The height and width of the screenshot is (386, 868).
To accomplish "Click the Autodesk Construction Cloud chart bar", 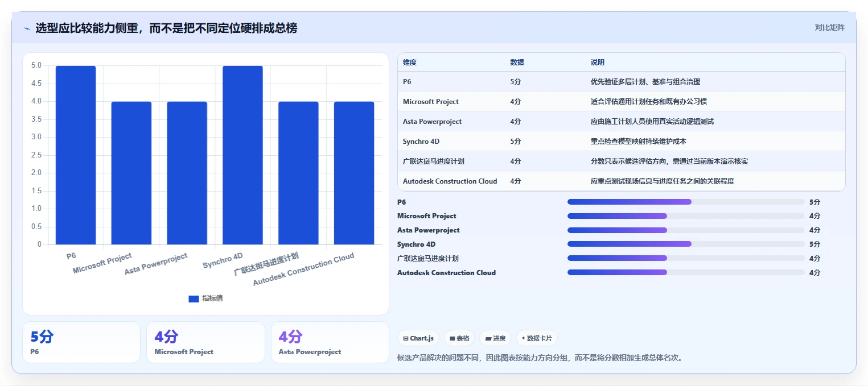I will pyautogui.click(x=354, y=173).
